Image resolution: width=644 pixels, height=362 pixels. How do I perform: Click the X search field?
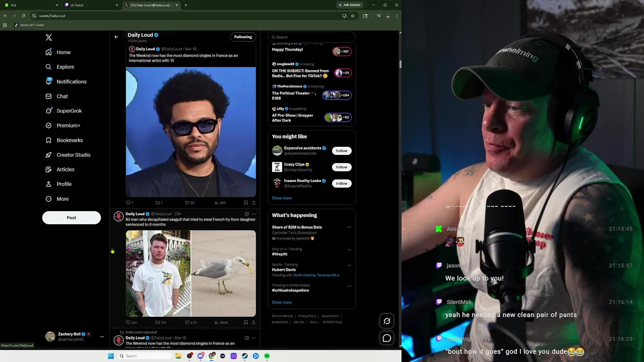(312, 37)
